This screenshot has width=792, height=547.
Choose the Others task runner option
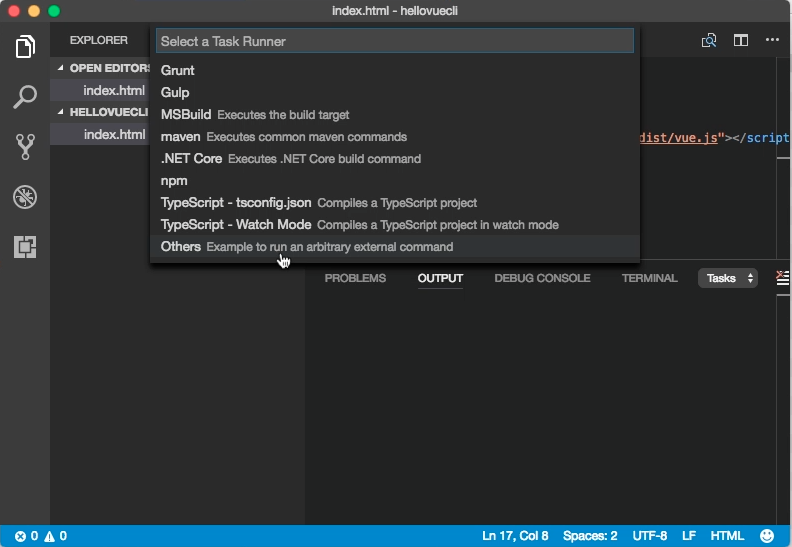point(395,246)
